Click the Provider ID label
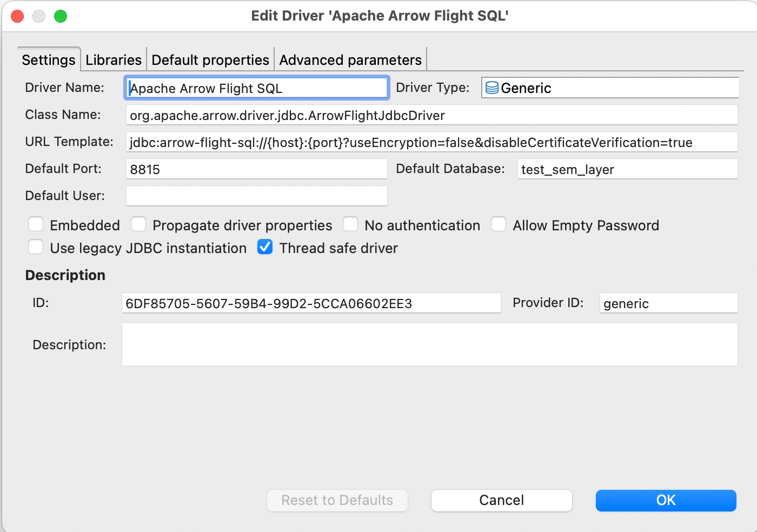 coord(548,303)
